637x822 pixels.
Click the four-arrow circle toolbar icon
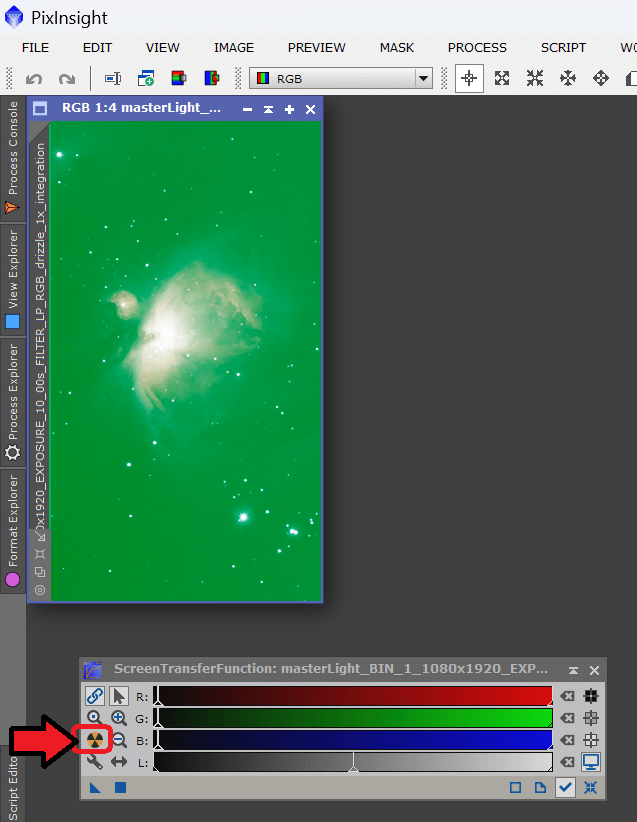click(601, 79)
